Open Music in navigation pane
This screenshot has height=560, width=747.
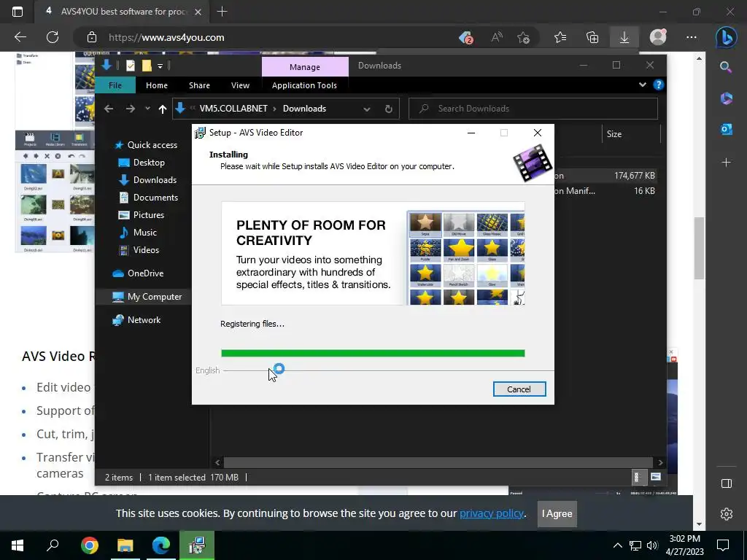pos(145,233)
